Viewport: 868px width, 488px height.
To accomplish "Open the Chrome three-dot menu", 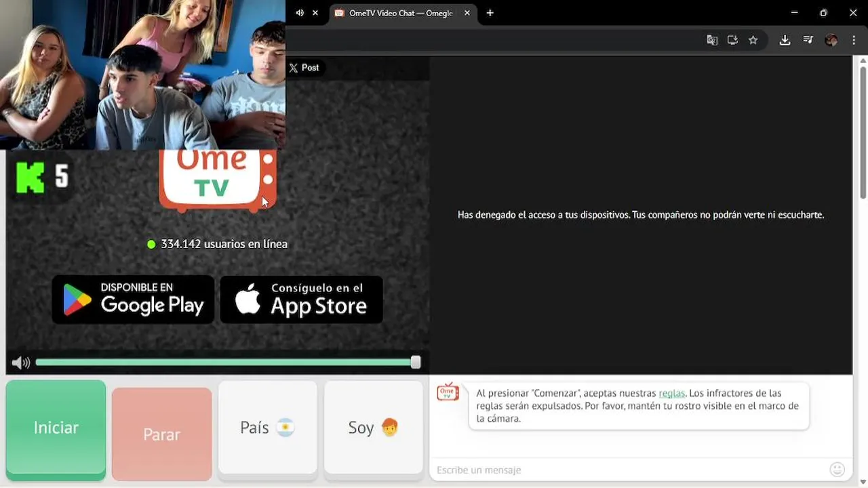I will [x=854, y=40].
